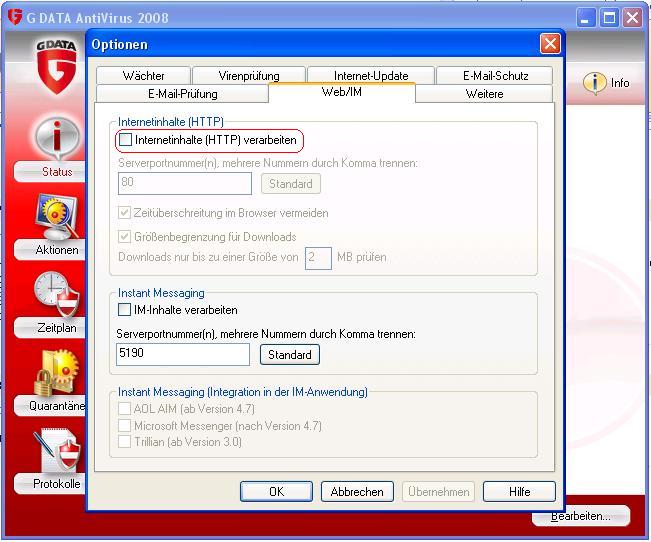
Task: Minimize the G DATA AntiVirus window
Action: tap(585, 18)
